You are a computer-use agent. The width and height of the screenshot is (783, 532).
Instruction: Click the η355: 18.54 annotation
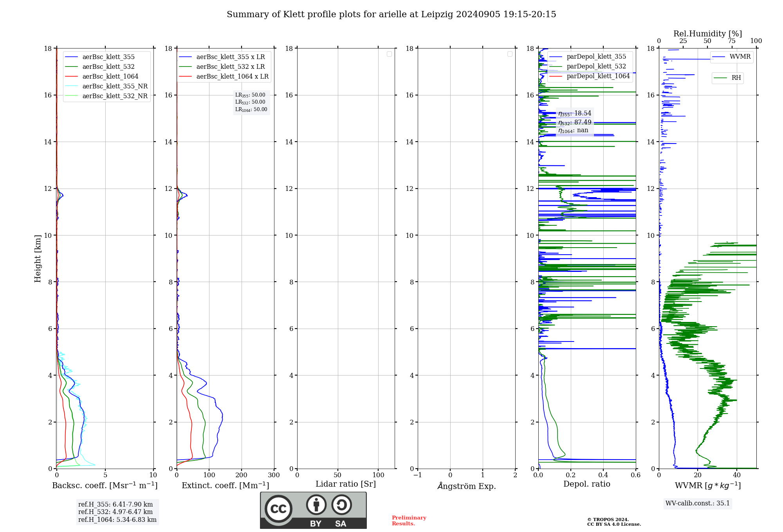pyautogui.click(x=575, y=113)
